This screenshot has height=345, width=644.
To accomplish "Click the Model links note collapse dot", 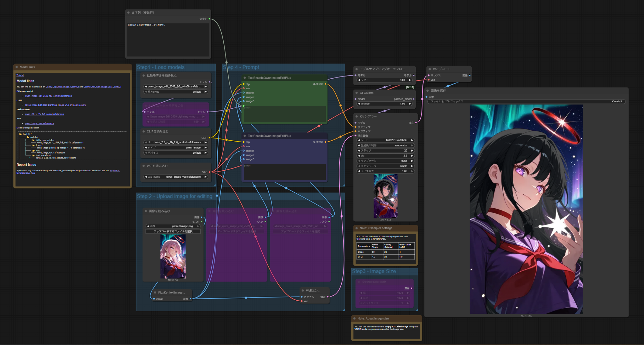I will tap(17, 67).
